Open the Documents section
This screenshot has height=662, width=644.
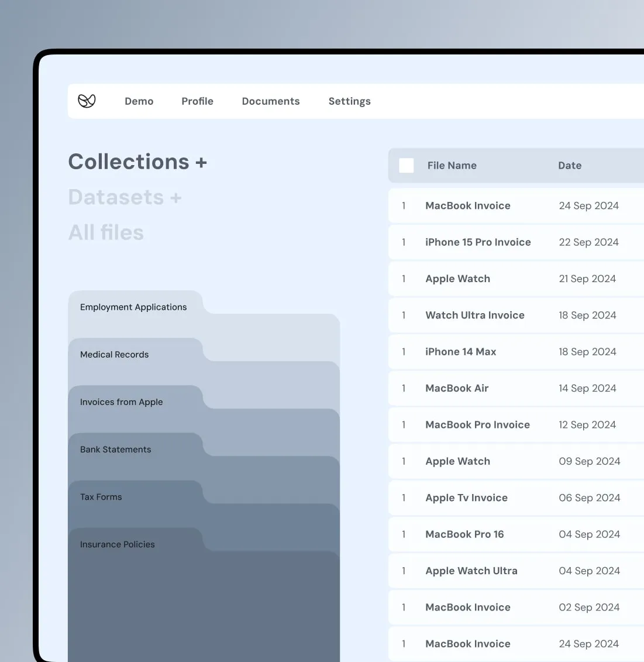[270, 101]
